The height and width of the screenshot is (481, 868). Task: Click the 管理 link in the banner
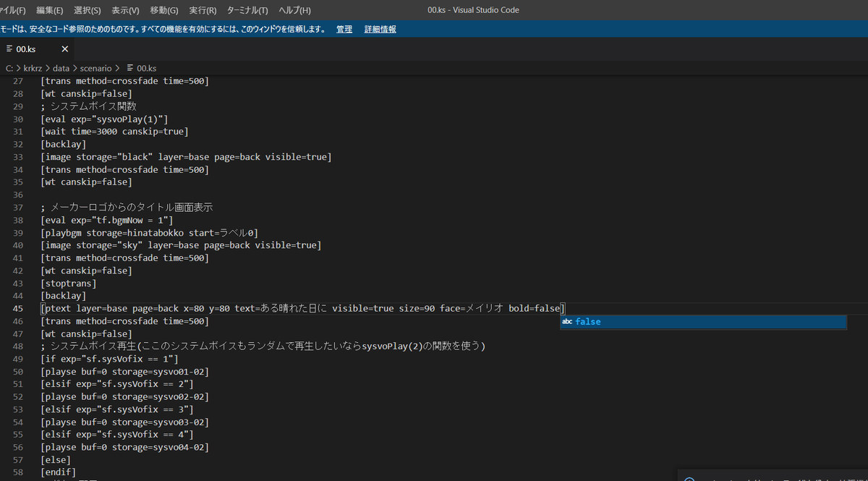point(344,29)
